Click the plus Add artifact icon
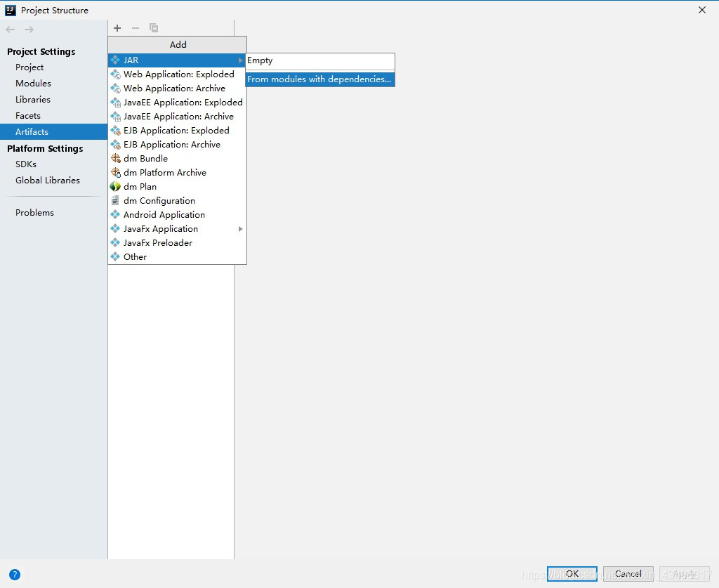Image resolution: width=719 pixels, height=588 pixels. (117, 28)
